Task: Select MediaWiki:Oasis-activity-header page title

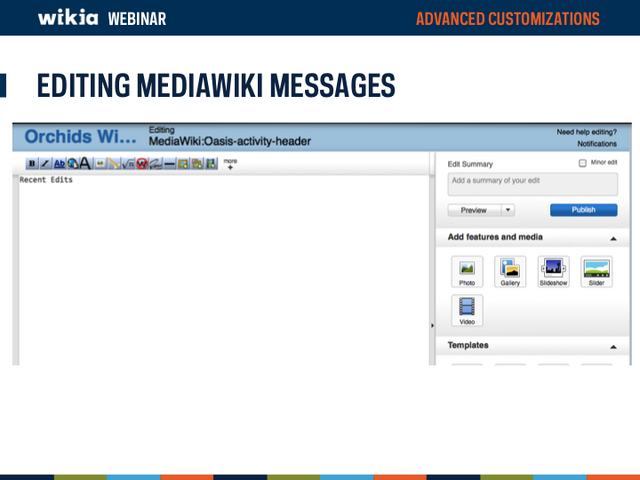Action: click(230, 141)
